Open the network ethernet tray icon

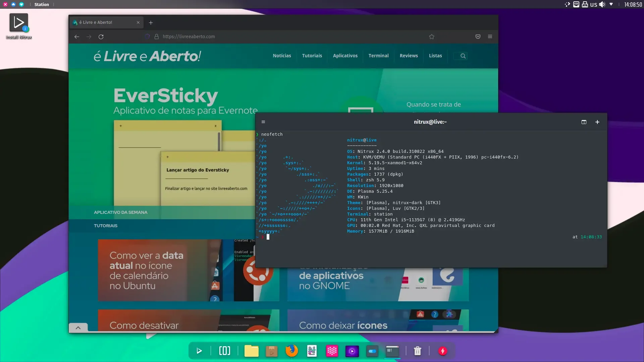576,4
